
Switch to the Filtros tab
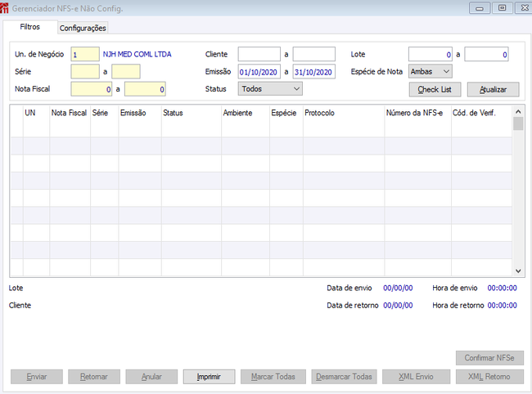click(29, 27)
